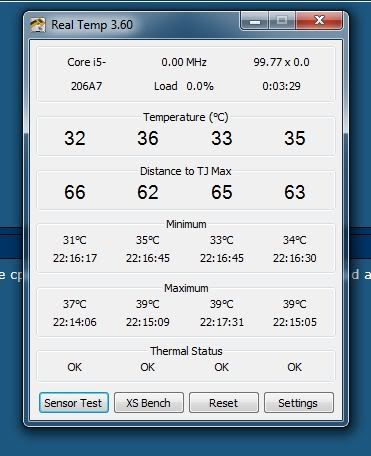Click the Real Temp app icon in title bar

38,25
